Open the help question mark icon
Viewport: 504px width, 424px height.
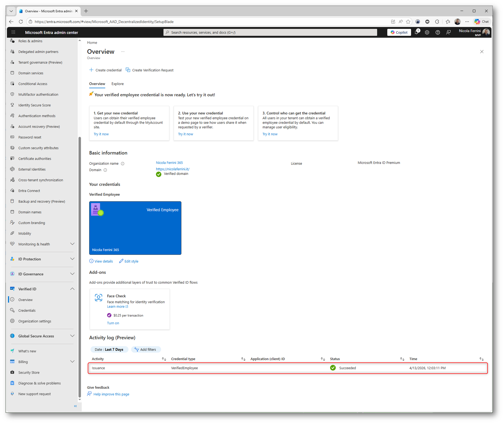[x=438, y=32]
